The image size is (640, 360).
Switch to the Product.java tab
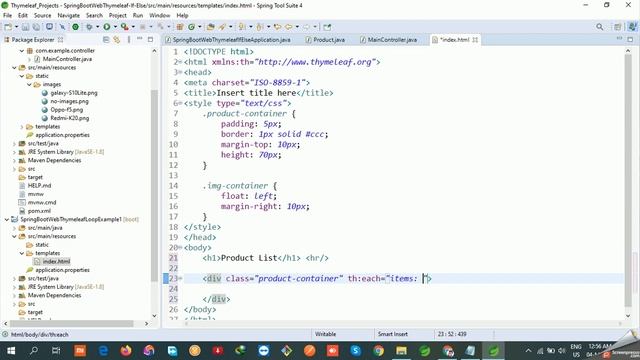[325, 40]
